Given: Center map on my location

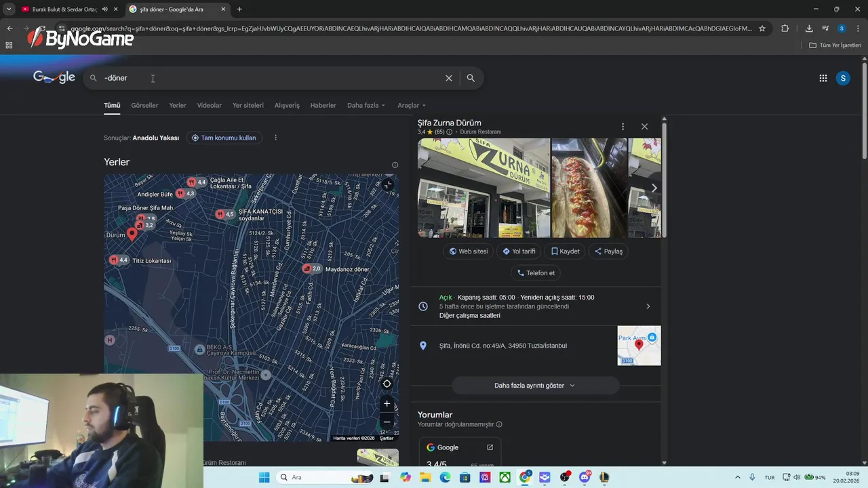Looking at the screenshot, I should point(387,384).
